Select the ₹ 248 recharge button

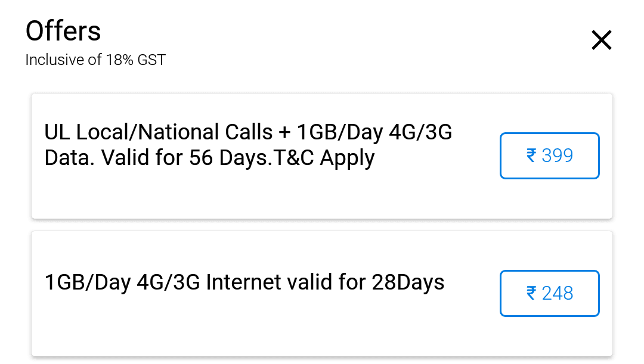click(x=549, y=294)
